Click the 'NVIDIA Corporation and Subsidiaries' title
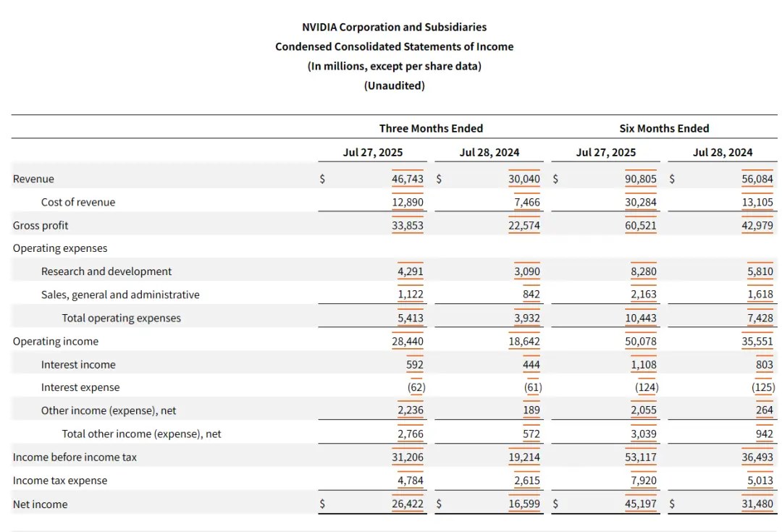The width and height of the screenshot is (782, 532). [394, 27]
